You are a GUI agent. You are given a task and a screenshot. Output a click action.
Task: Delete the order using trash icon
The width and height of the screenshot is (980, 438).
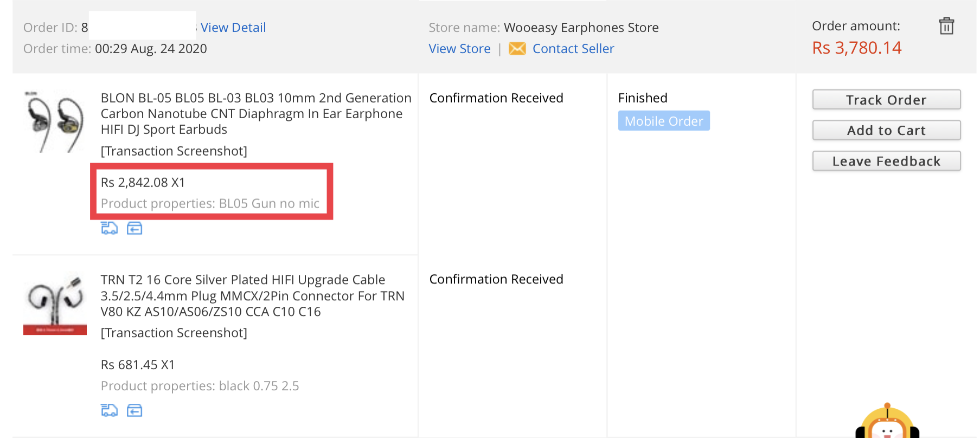coord(946,25)
